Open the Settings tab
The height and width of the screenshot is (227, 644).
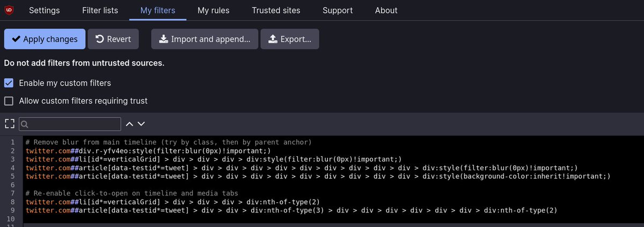click(x=45, y=10)
